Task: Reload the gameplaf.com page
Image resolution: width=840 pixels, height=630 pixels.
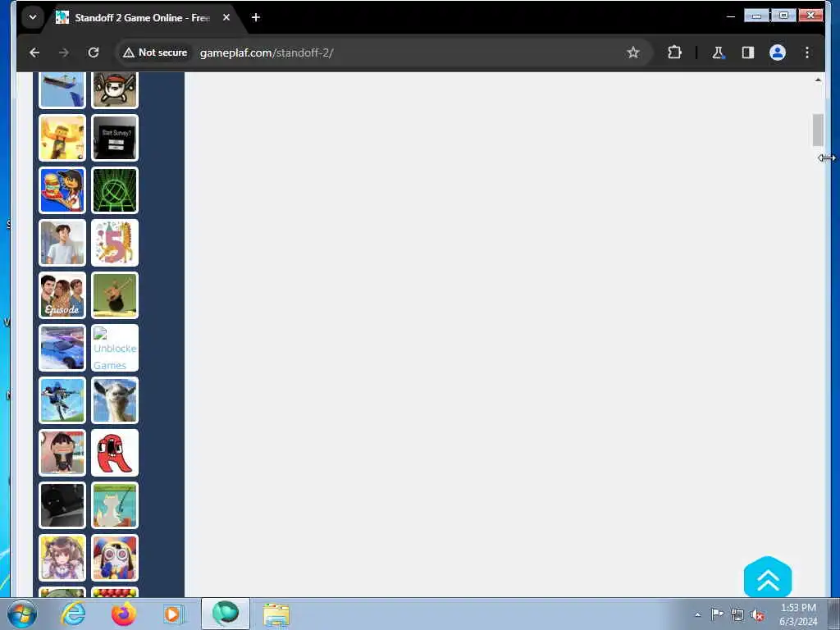Action: pos(94,52)
